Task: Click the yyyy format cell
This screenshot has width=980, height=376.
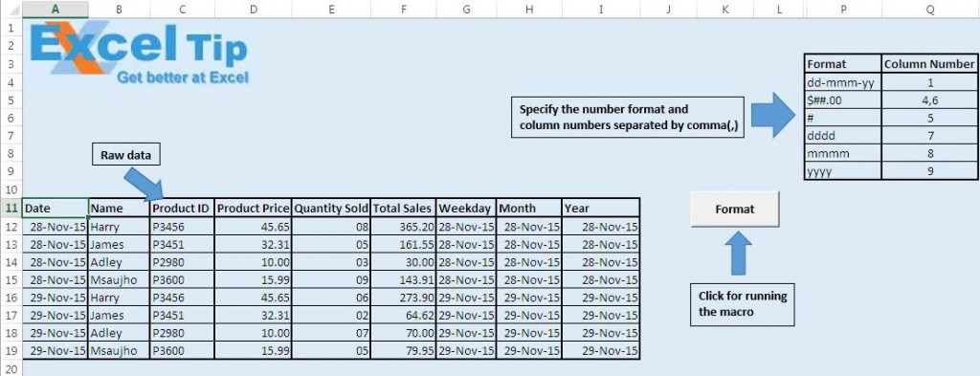Action: pyautogui.click(x=842, y=170)
